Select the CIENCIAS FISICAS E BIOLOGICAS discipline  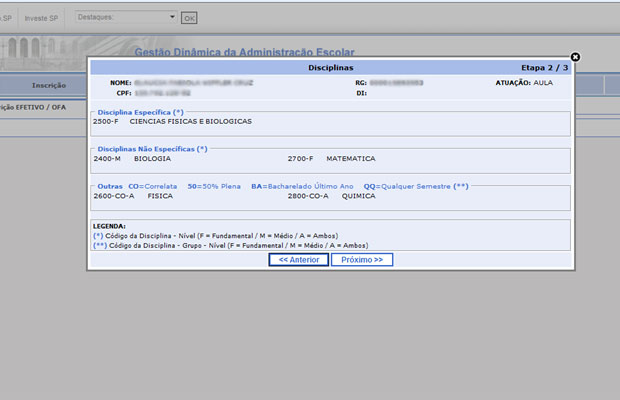(x=191, y=121)
